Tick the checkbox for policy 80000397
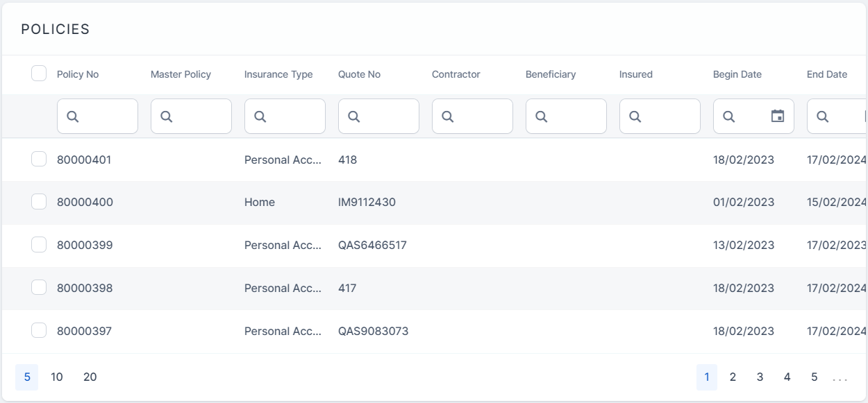This screenshot has width=868, height=403. tap(39, 331)
